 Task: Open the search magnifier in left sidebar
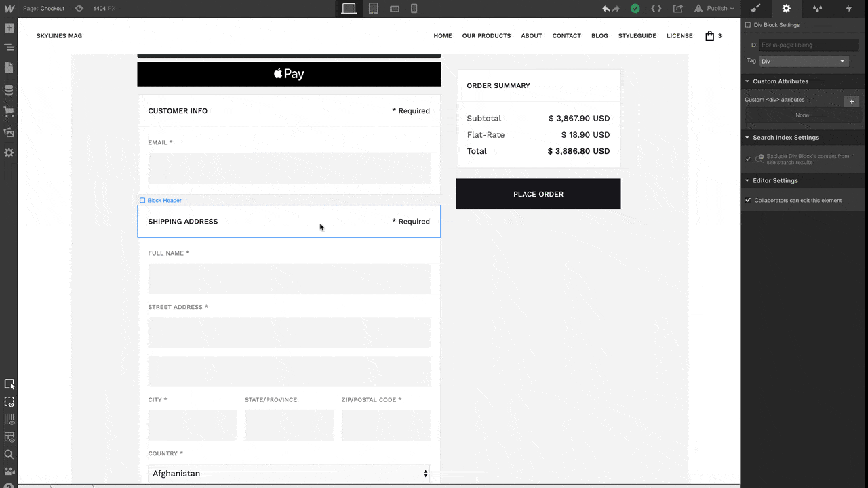pos(9,455)
